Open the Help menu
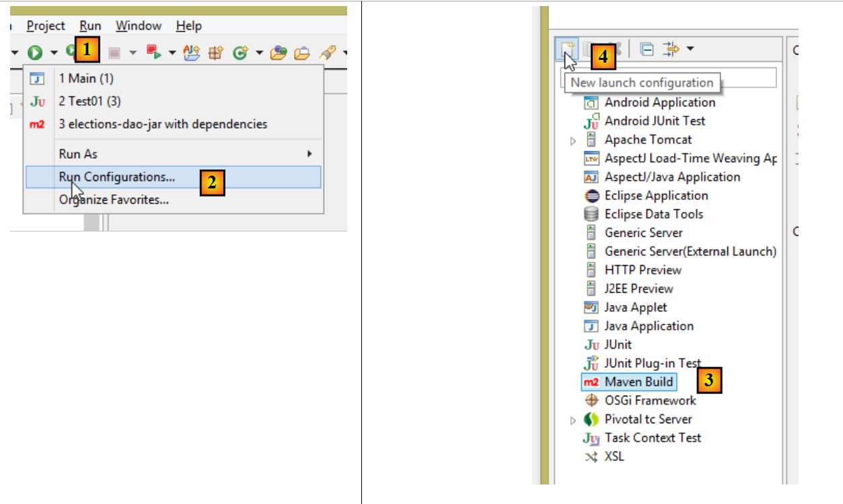The image size is (843, 504). [x=188, y=26]
